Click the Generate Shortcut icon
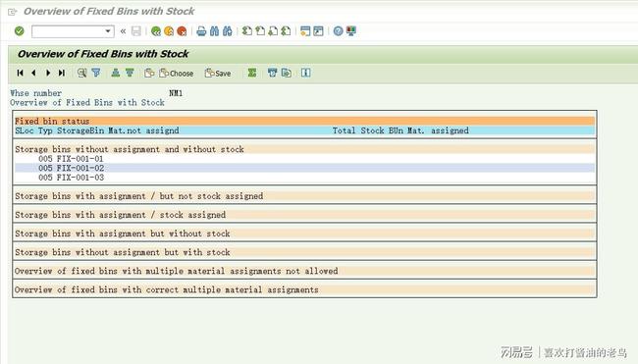Image resolution: width=638 pixels, height=364 pixels. [x=318, y=31]
